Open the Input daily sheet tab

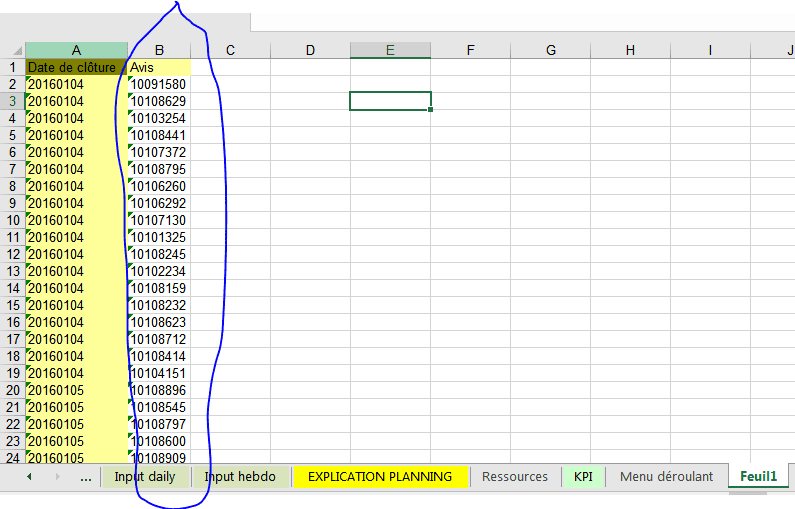144,477
